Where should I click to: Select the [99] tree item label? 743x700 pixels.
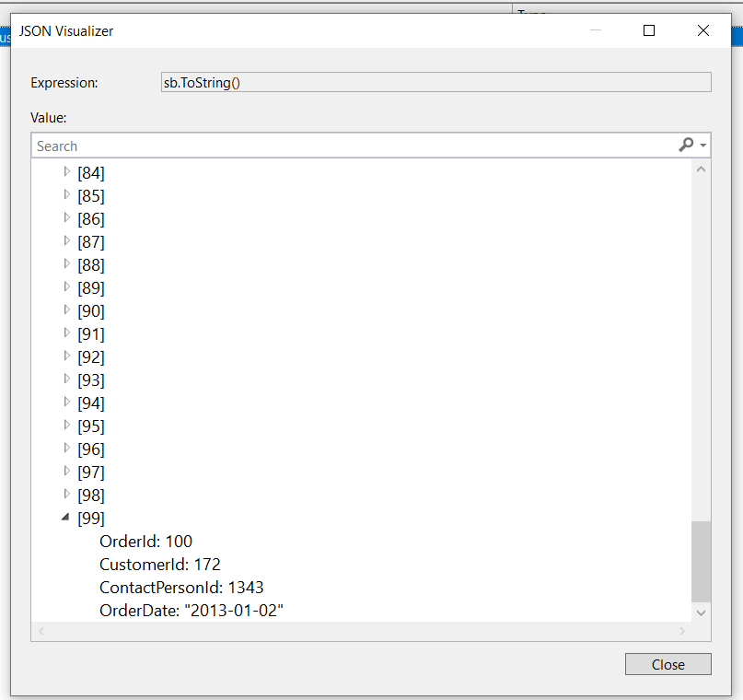click(91, 518)
